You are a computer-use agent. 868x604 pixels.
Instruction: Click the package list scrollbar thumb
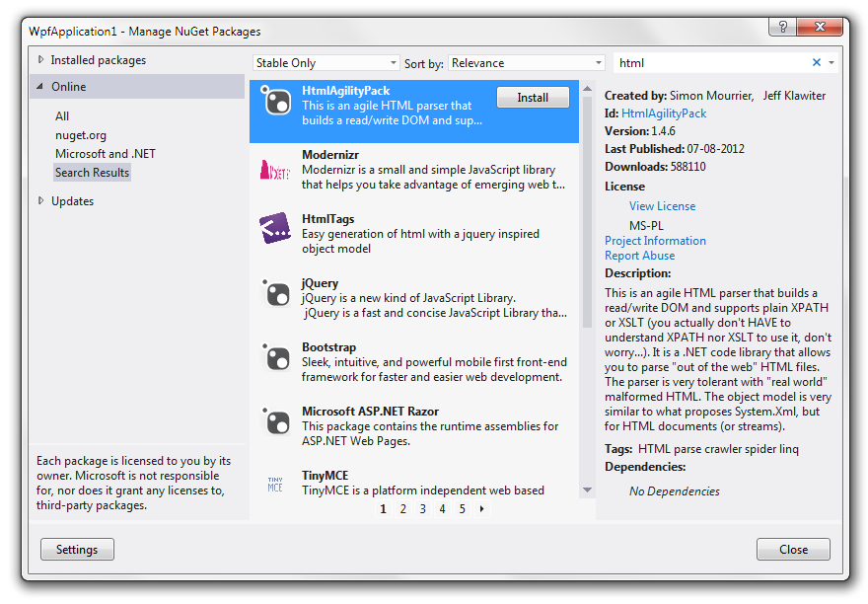click(587, 211)
